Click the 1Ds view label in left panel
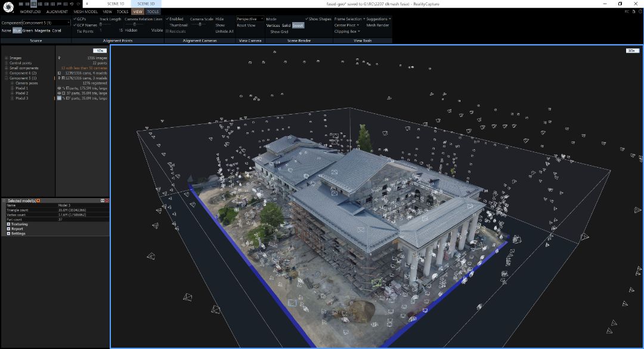Viewport: 644px width, 349px height. [100, 51]
